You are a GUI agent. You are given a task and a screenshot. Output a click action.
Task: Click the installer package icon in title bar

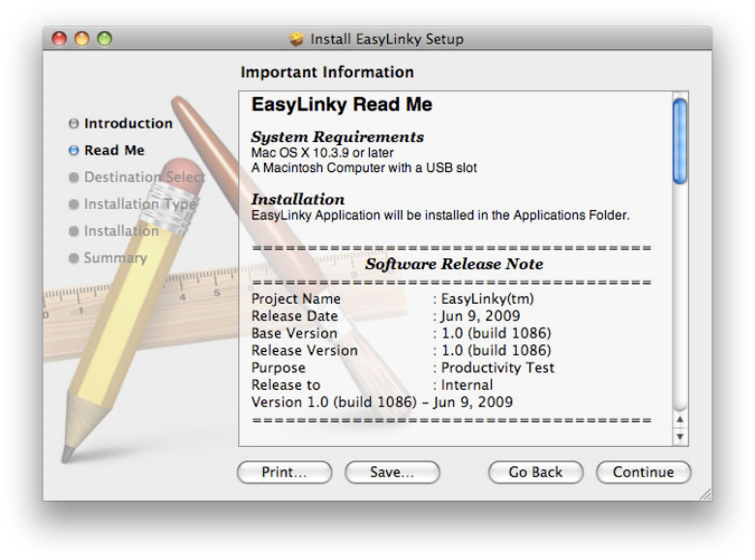(x=296, y=39)
